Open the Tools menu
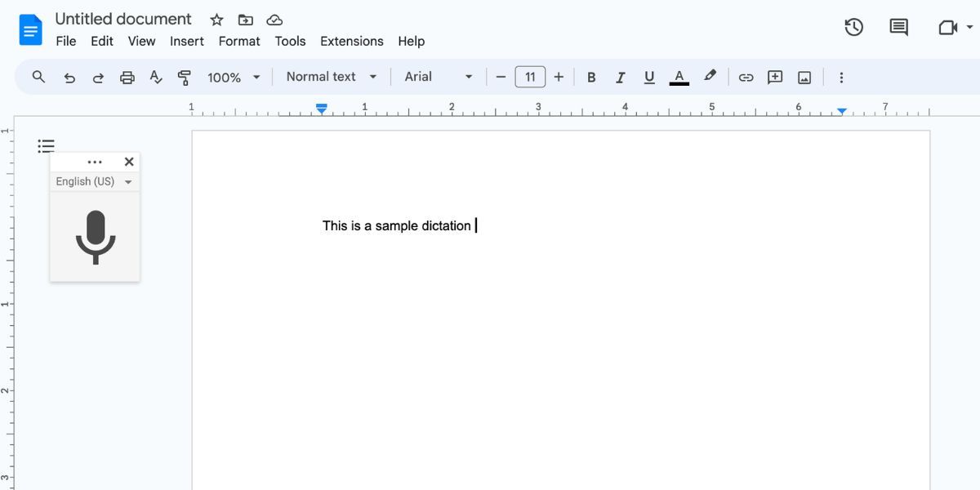The image size is (980, 490). click(x=290, y=41)
